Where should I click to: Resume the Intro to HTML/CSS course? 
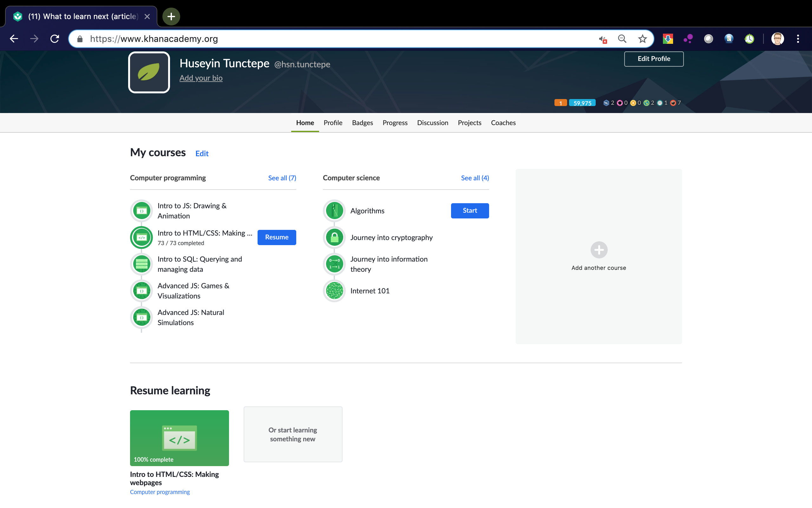[277, 237]
